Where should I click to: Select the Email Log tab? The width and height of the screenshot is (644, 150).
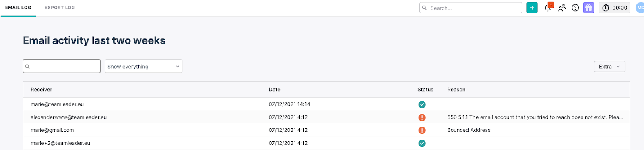[18, 8]
